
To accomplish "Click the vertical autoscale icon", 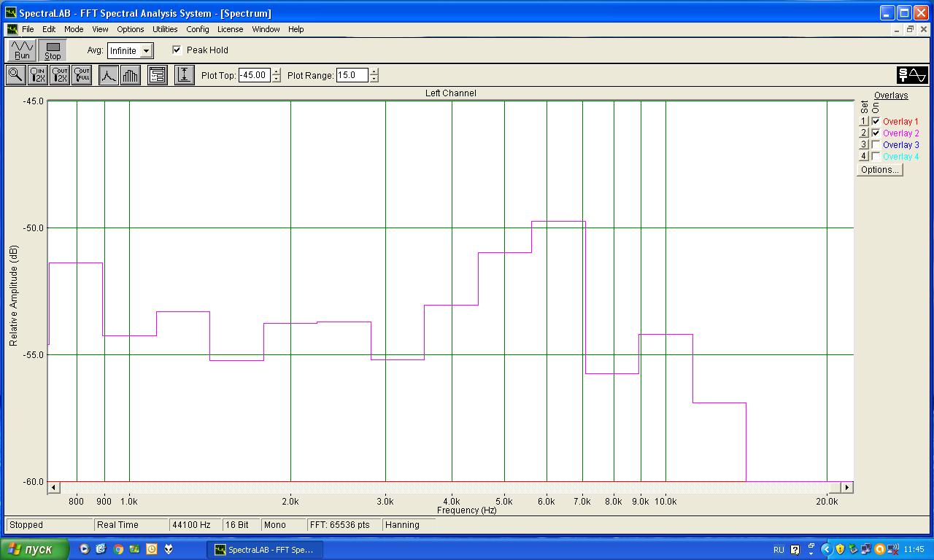I will tap(185, 75).
